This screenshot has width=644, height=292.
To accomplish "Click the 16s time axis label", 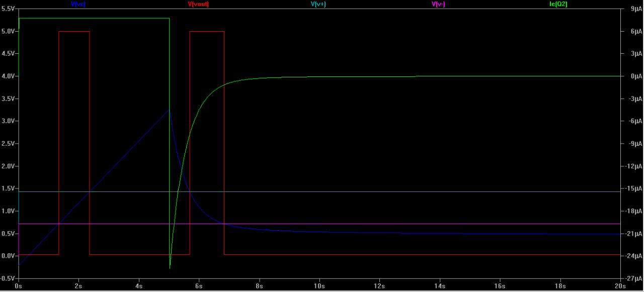I will click(x=501, y=286).
